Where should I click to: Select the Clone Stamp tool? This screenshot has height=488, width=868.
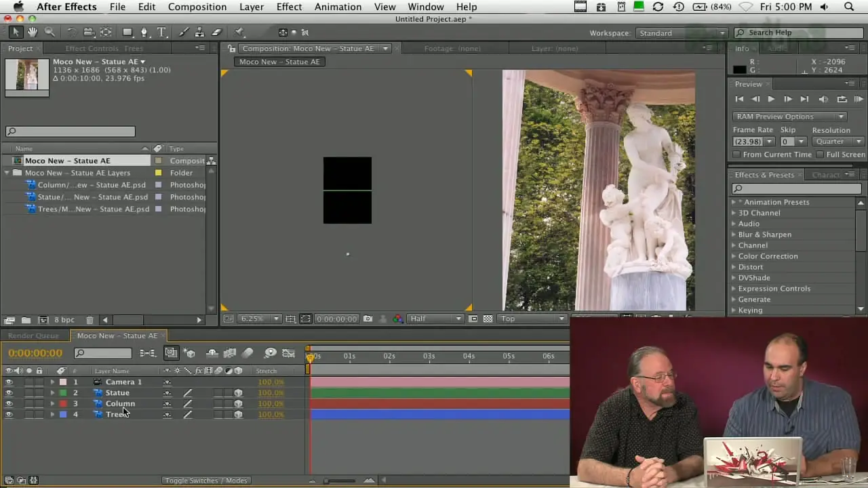pyautogui.click(x=201, y=32)
